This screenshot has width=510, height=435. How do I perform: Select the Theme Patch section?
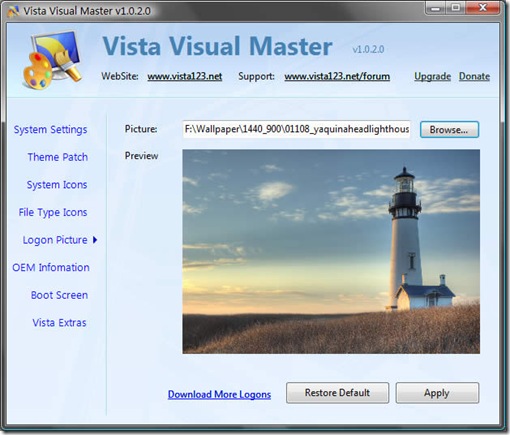(58, 157)
